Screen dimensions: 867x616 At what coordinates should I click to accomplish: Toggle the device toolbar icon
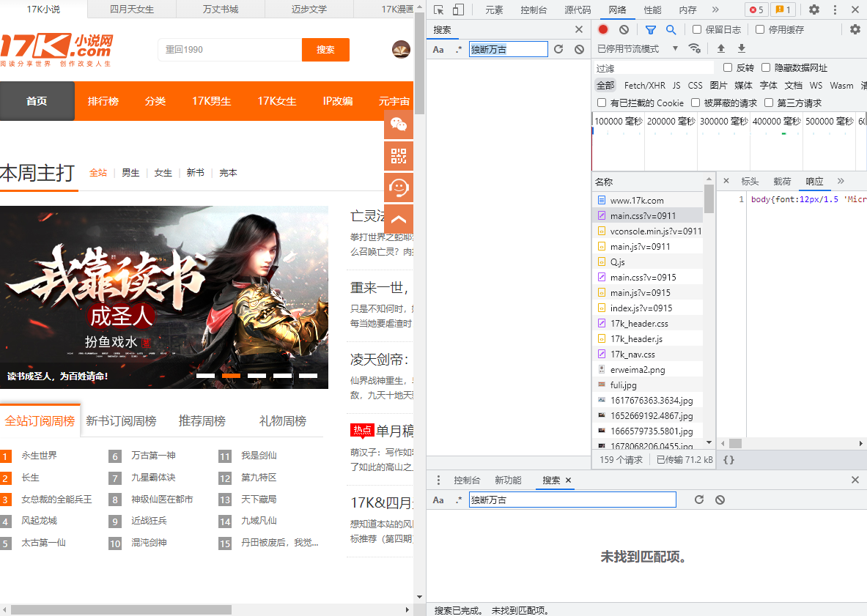(x=458, y=10)
